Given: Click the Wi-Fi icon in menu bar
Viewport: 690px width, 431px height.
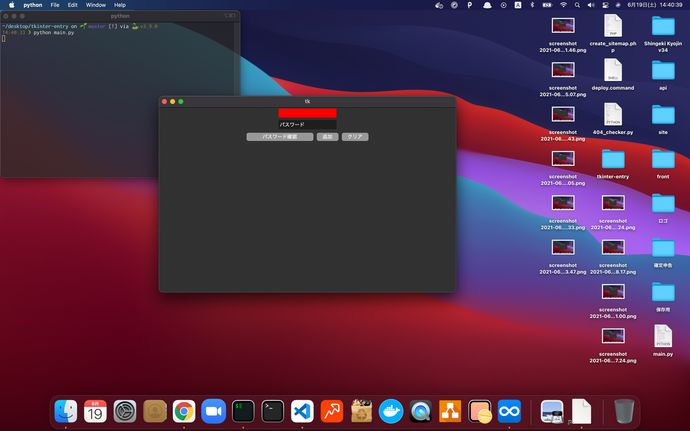Looking at the screenshot, I should [563, 5].
